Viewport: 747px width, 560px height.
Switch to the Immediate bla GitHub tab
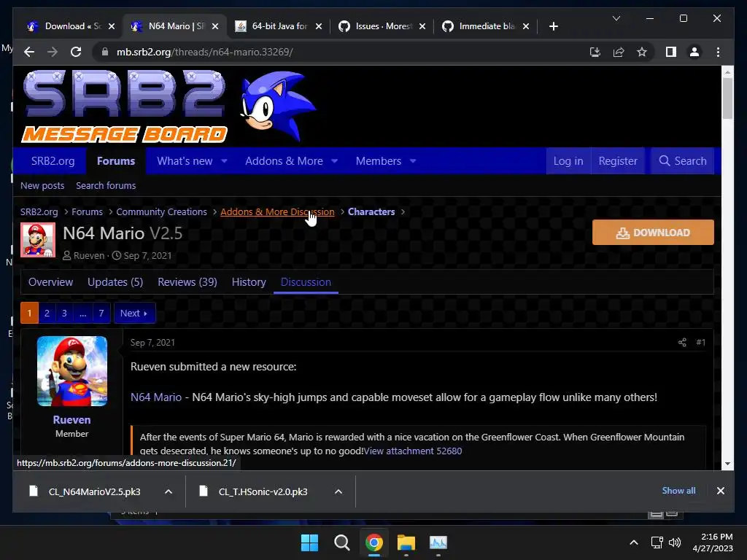coord(486,26)
